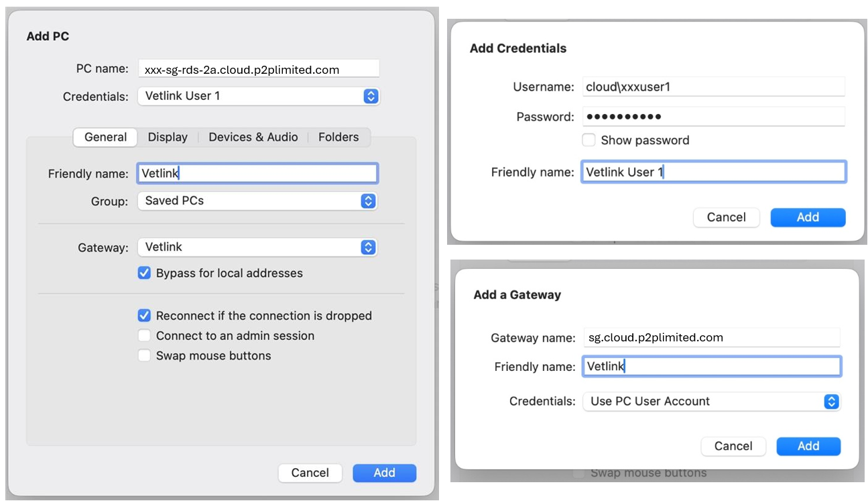The image size is (868, 503).
Task: Open the Gateway Vetlink dropdown
Action: coord(257,247)
